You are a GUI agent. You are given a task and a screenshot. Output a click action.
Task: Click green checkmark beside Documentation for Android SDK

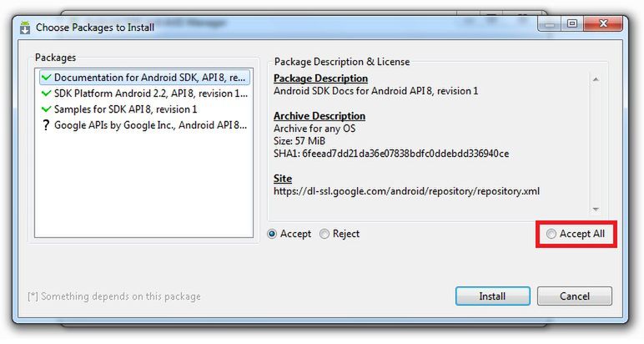(x=45, y=78)
